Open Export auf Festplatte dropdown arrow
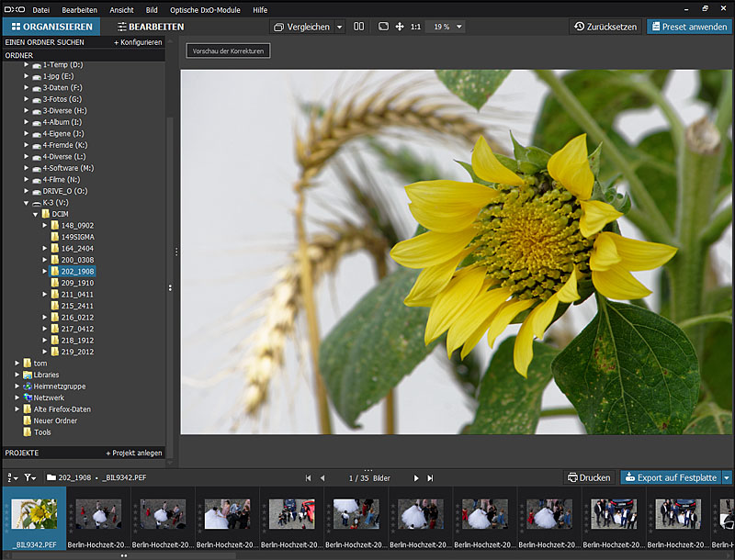Image resolution: width=735 pixels, height=560 pixels. (x=726, y=477)
